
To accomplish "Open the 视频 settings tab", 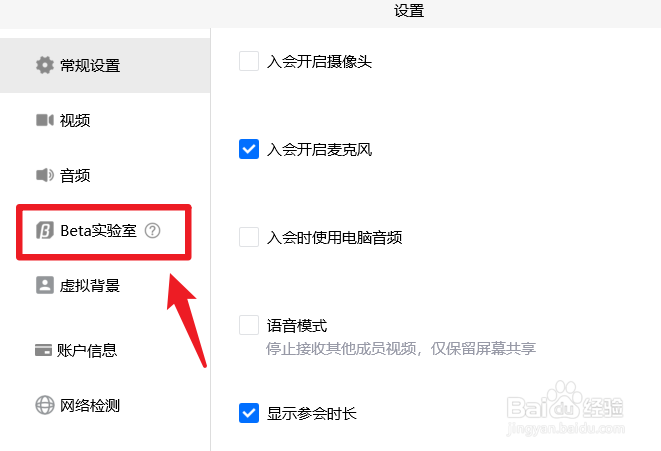I will pyautogui.click(x=105, y=120).
